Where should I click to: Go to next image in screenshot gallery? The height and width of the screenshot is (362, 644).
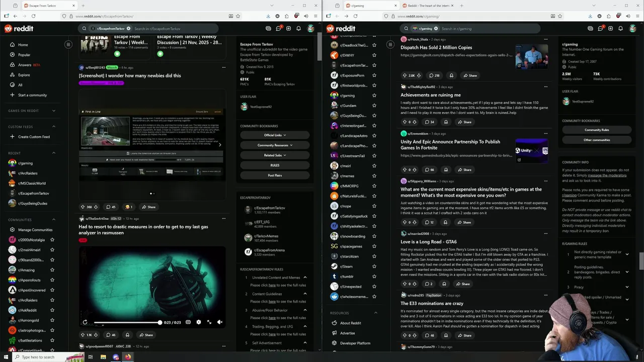click(220, 145)
